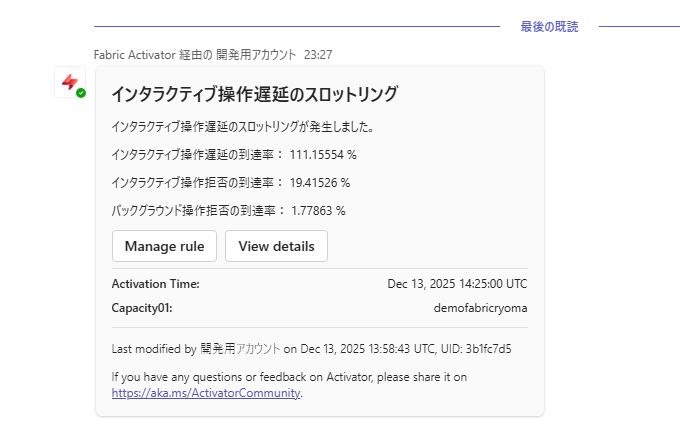
Task: Click the View details button
Action: click(276, 246)
